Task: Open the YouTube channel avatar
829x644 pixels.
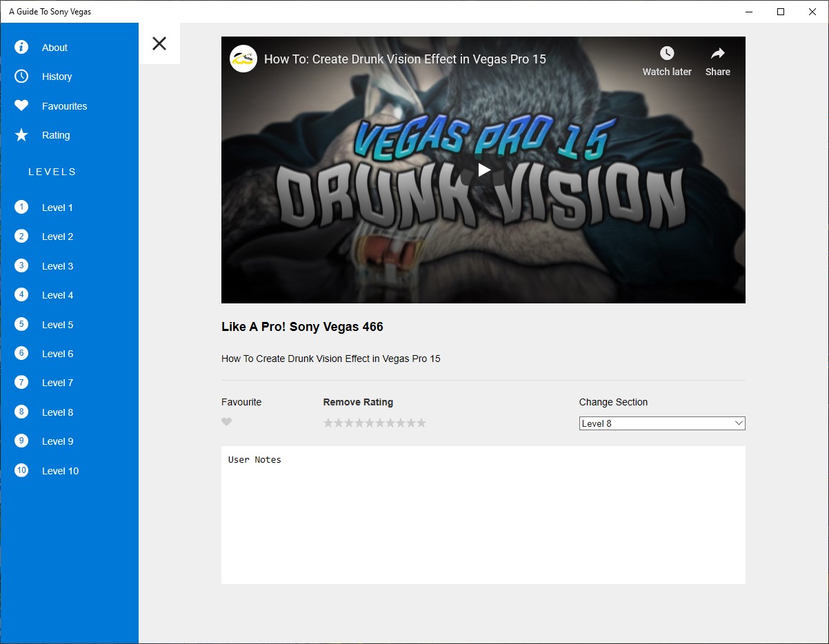Action: coord(243,59)
